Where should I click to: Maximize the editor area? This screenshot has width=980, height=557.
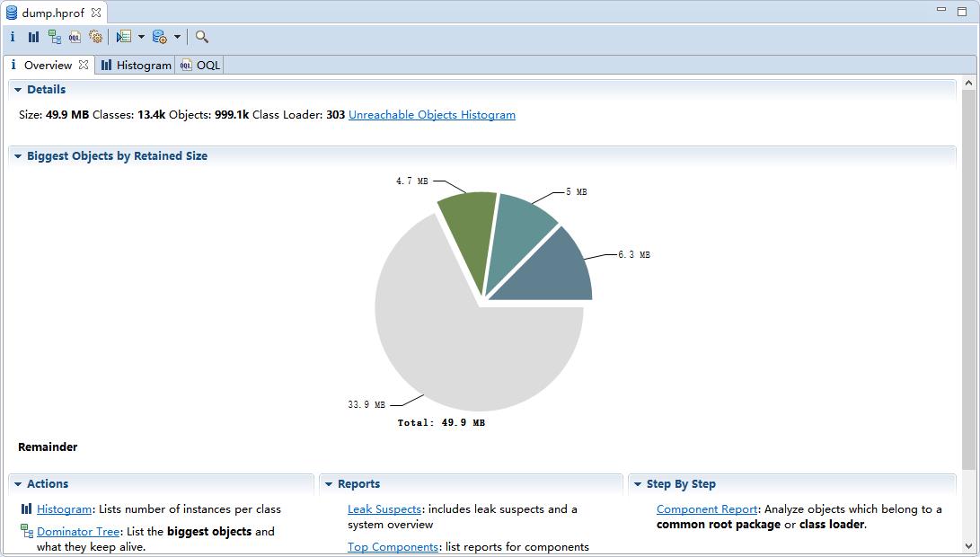click(x=962, y=12)
